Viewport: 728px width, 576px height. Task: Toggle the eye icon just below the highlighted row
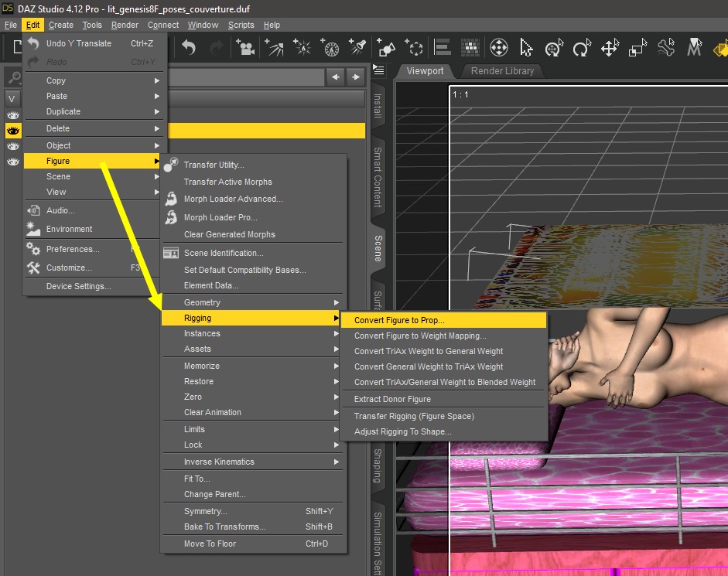(13, 146)
